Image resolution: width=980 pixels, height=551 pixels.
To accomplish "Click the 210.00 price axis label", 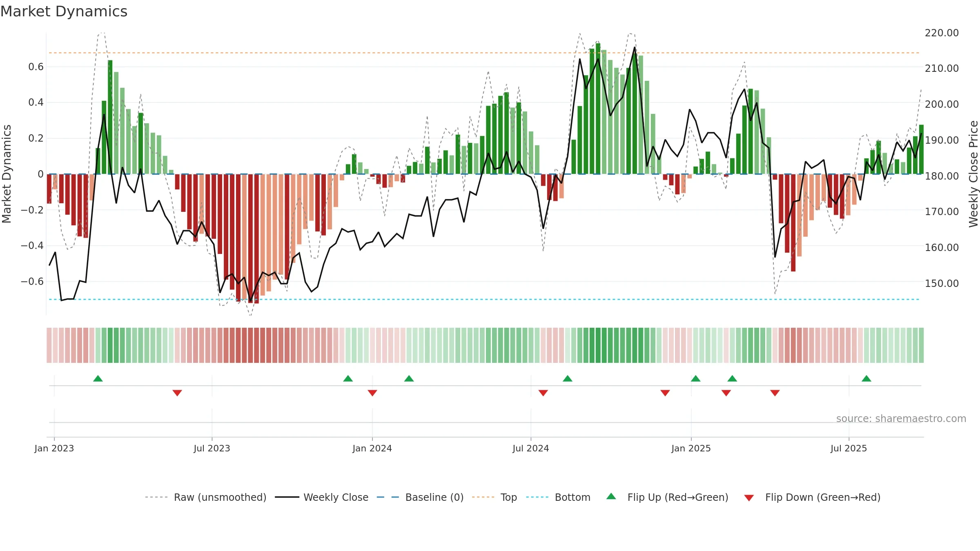I will (x=942, y=68).
